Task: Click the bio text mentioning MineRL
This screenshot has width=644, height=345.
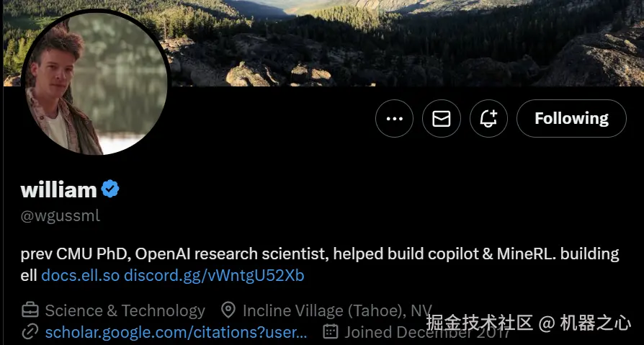Action: pos(320,264)
